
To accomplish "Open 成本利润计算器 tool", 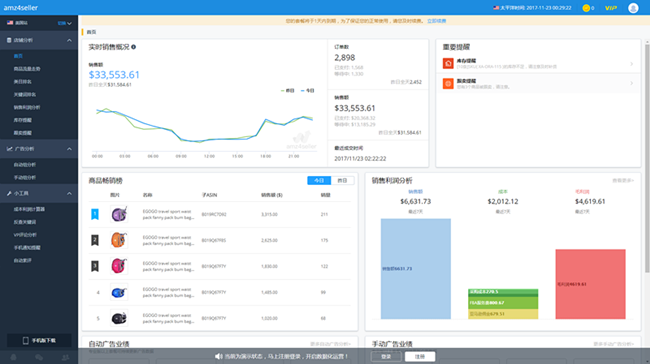I will pyautogui.click(x=29, y=209).
